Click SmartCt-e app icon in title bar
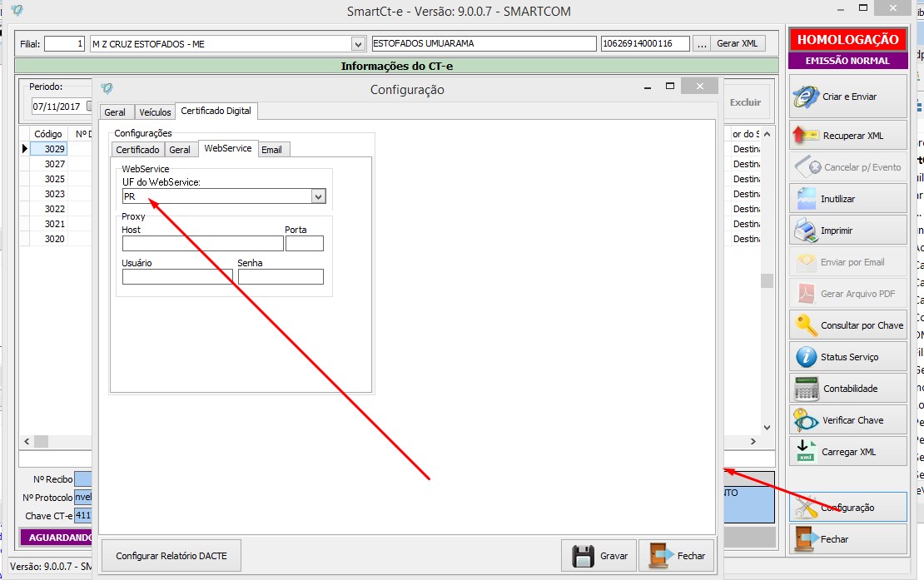This screenshot has height=580, width=924. pos(17,11)
